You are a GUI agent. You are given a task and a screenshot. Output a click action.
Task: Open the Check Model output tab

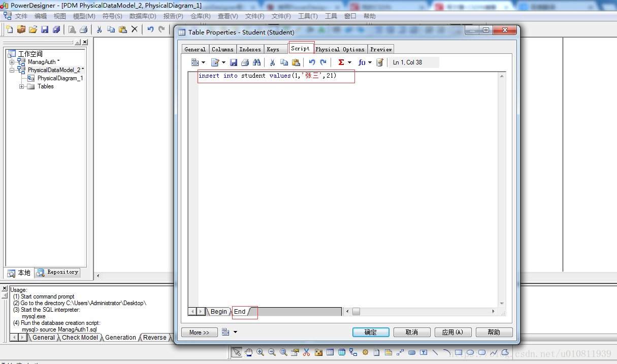[80, 338]
